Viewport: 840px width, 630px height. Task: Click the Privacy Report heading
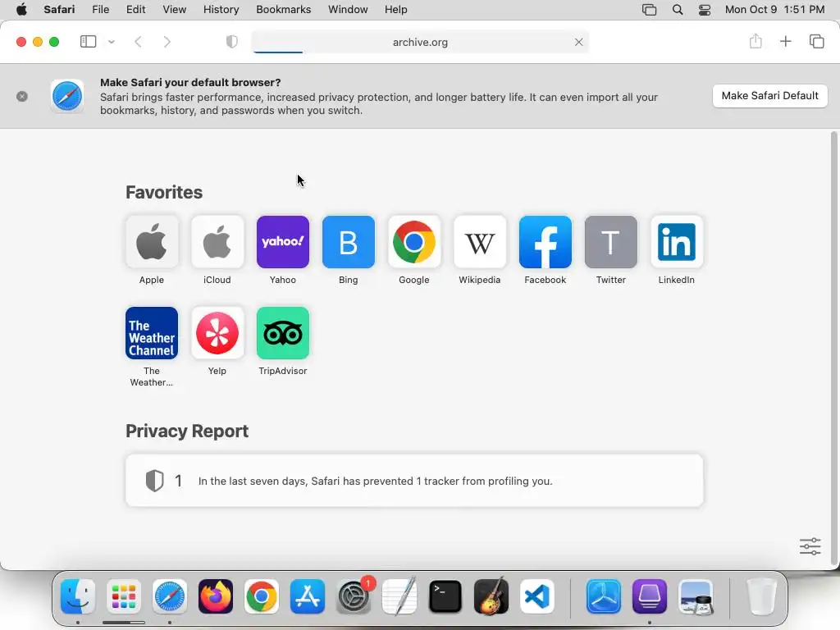tap(187, 431)
